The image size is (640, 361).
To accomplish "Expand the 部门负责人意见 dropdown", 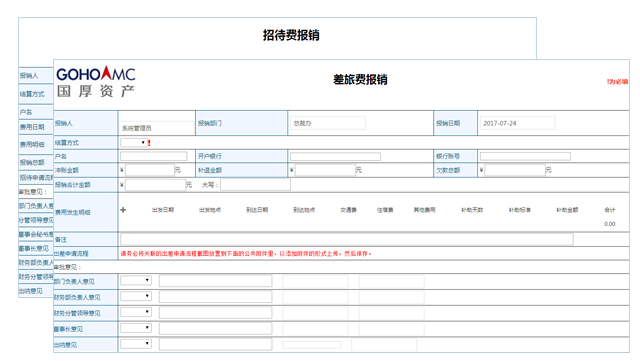I will pyautogui.click(x=136, y=280).
